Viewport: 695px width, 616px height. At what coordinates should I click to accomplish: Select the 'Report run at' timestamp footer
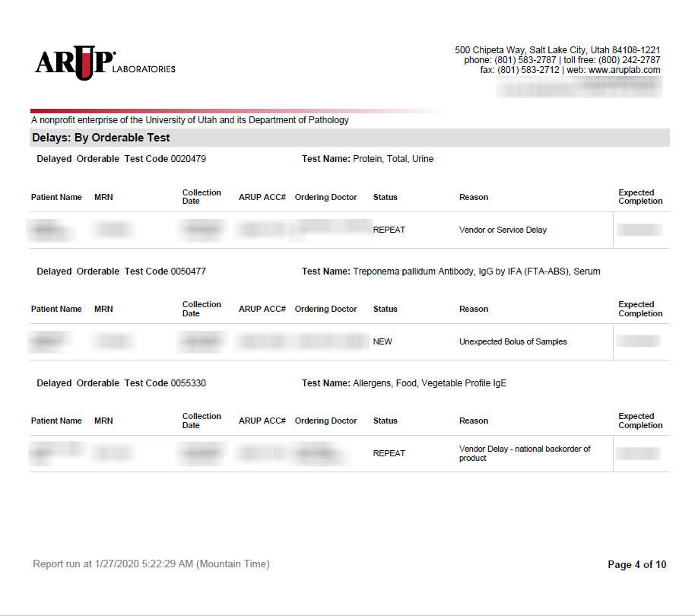151,564
